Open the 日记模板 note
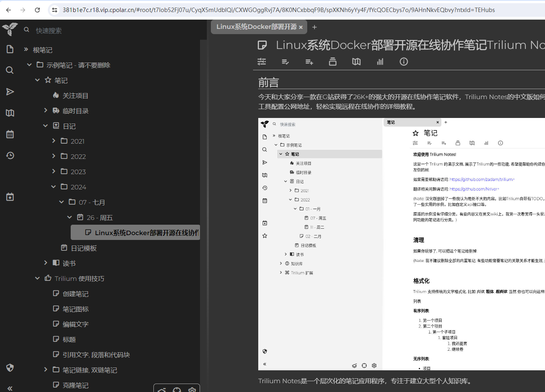This screenshot has width=545, height=392. click(x=84, y=248)
